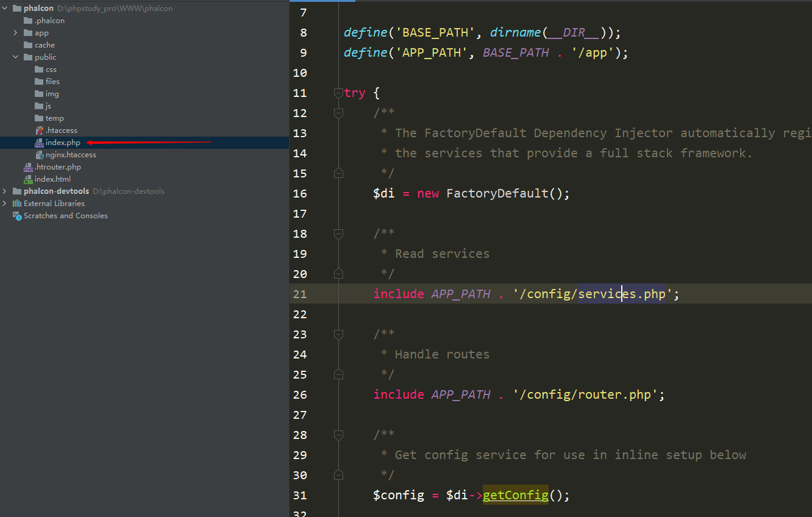Fold the comment starting at line 28
Image resolution: width=812 pixels, height=517 pixels.
click(x=338, y=435)
